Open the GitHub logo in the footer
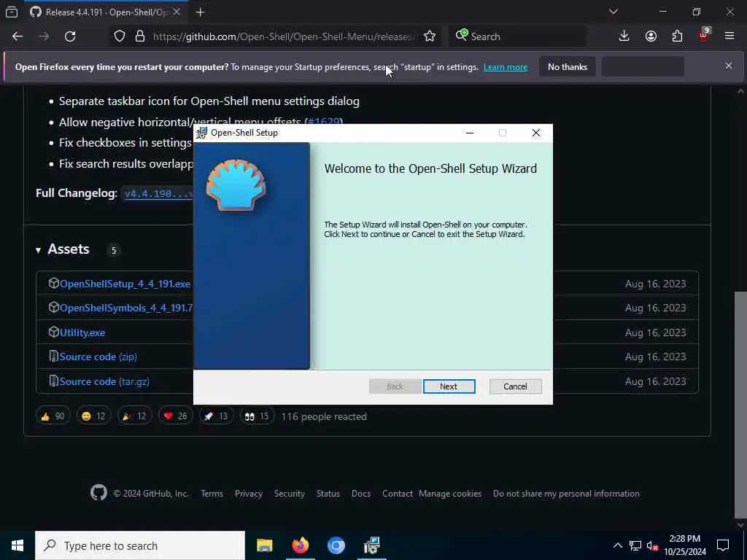The image size is (747, 560). coord(98,493)
